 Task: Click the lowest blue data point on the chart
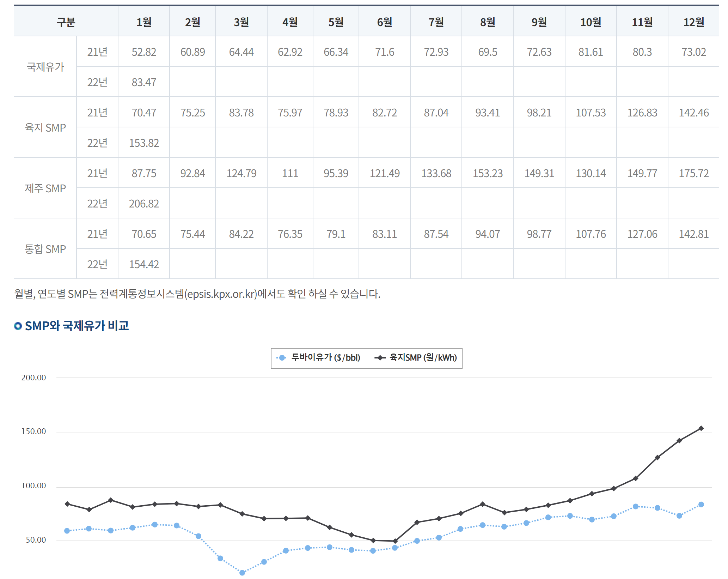[242, 573]
